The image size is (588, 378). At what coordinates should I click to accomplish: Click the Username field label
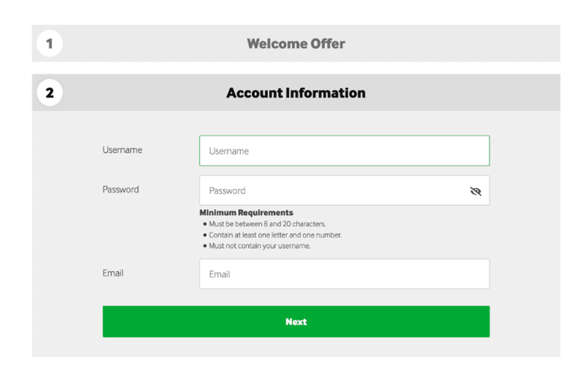tap(122, 150)
